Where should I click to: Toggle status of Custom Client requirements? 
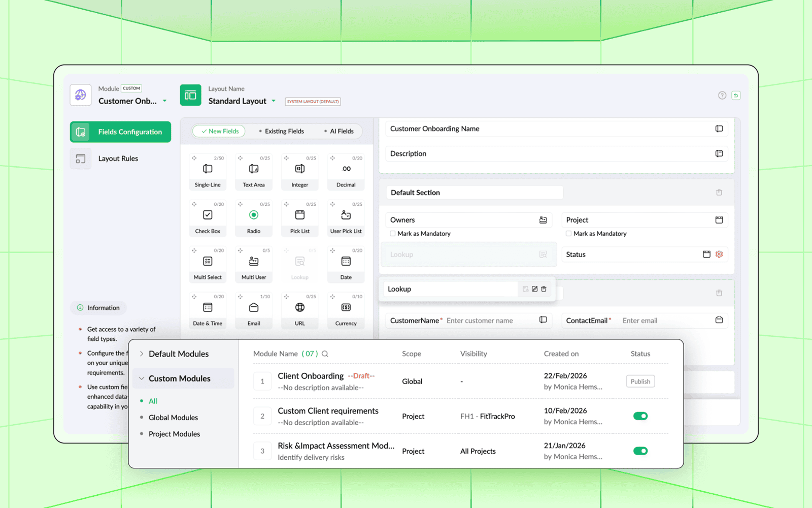click(x=640, y=416)
